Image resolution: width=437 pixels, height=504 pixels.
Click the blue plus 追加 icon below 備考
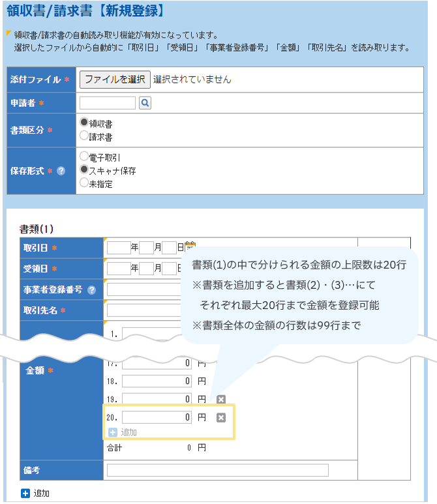(25, 494)
